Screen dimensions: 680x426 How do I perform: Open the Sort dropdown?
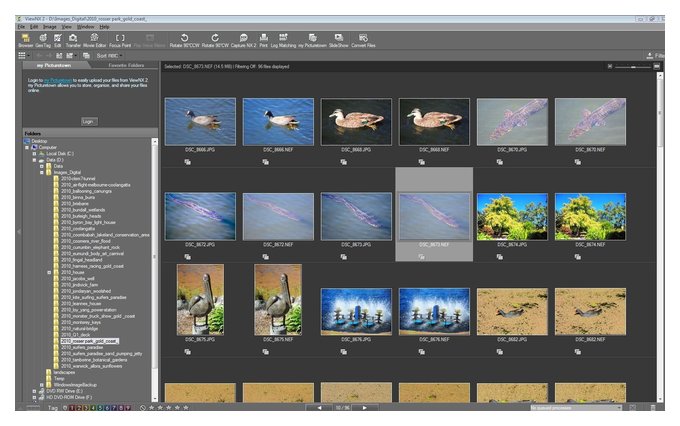click(x=109, y=56)
